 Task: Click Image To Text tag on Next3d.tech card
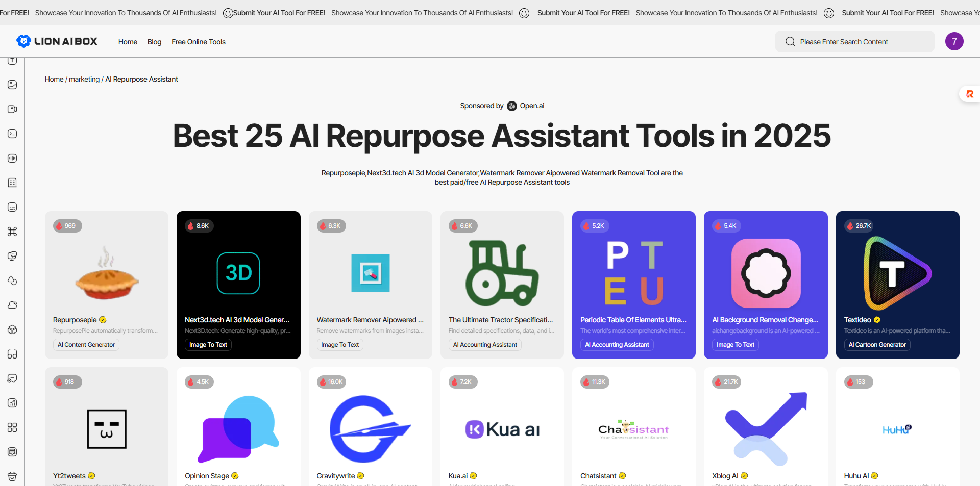click(208, 345)
